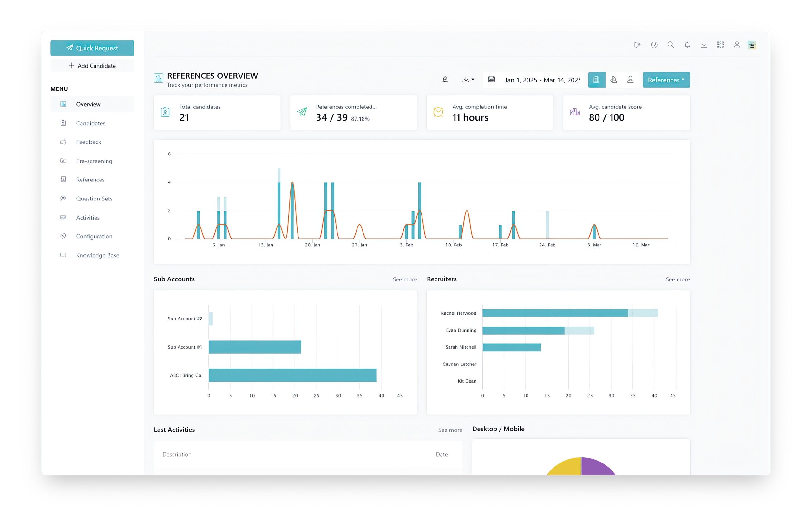Click the Quick Request button
Viewport: 812px width, 506px height.
coord(92,48)
